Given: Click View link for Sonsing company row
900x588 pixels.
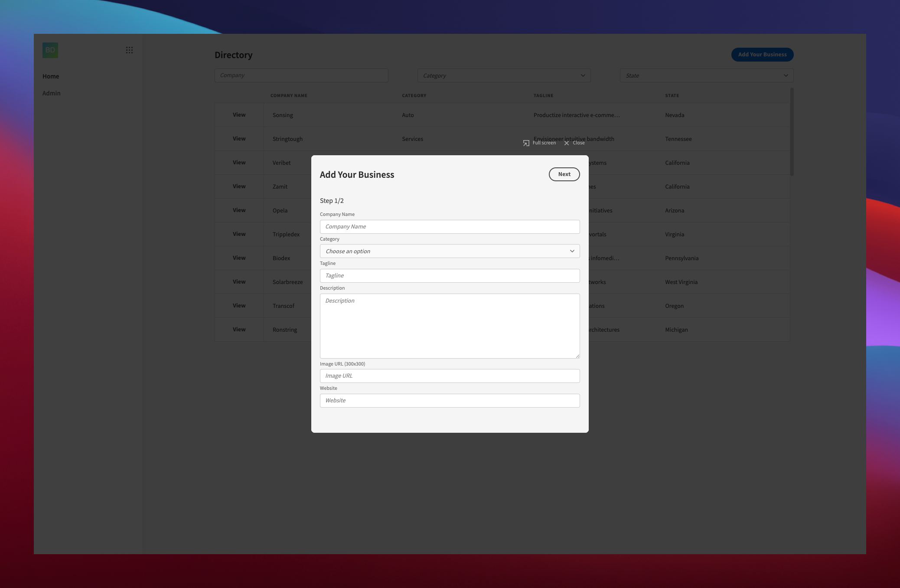Looking at the screenshot, I should (238, 115).
